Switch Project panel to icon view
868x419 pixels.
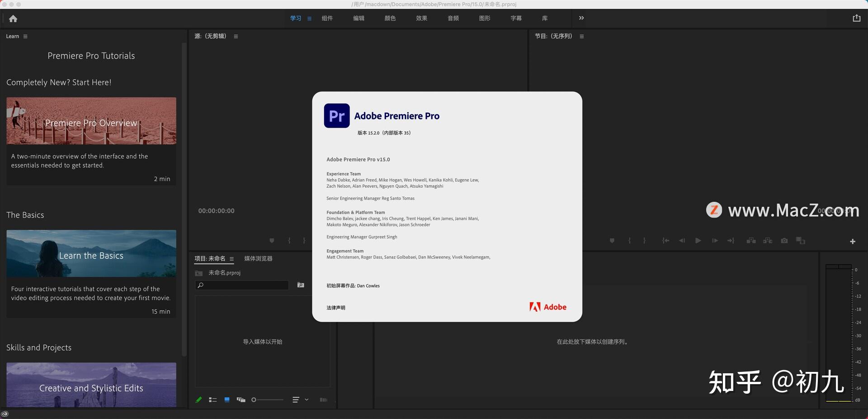pyautogui.click(x=227, y=400)
